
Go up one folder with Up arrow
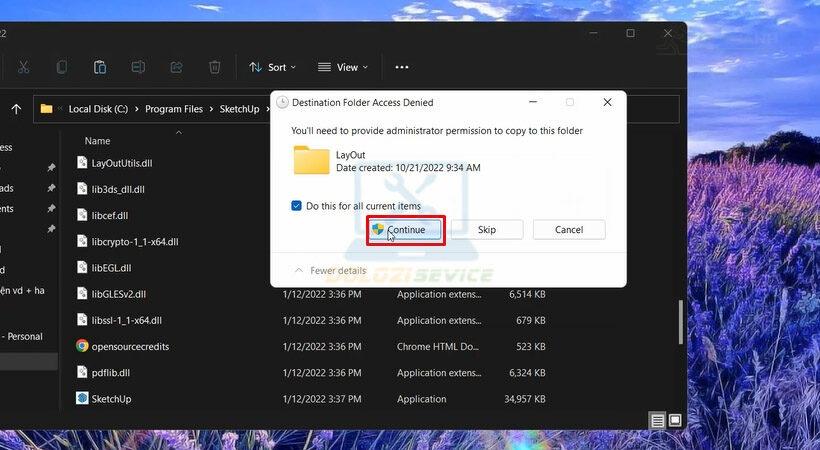pyautogui.click(x=16, y=109)
